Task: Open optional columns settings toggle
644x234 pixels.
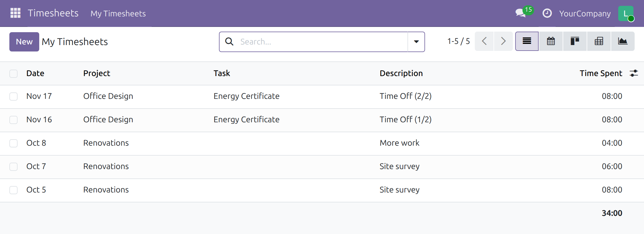Action: pyautogui.click(x=634, y=73)
